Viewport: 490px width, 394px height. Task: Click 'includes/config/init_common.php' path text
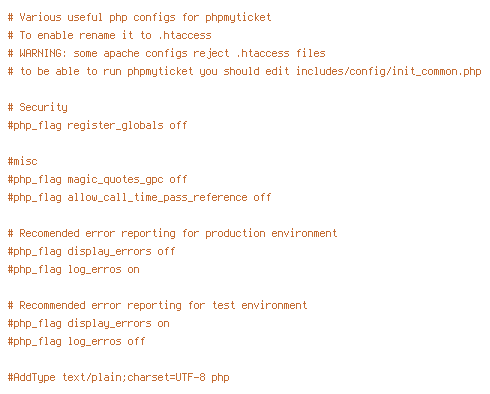(x=389, y=71)
